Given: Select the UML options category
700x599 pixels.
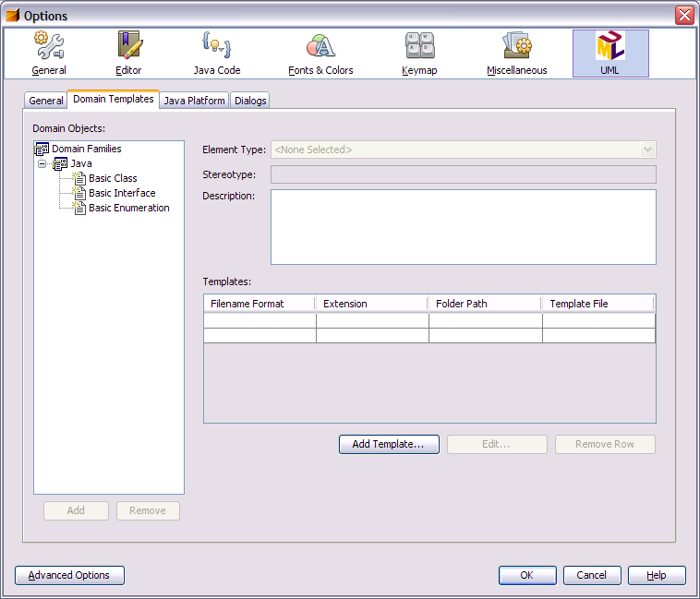Looking at the screenshot, I should click(610, 54).
